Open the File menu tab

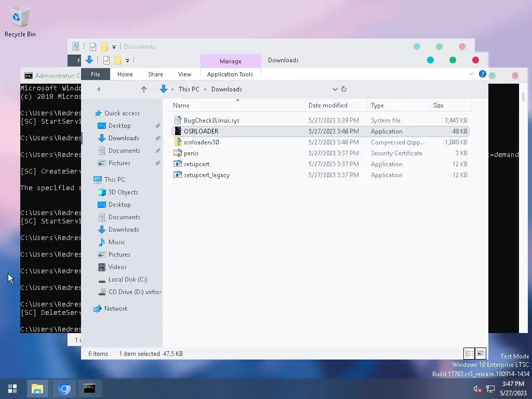pyautogui.click(x=96, y=74)
